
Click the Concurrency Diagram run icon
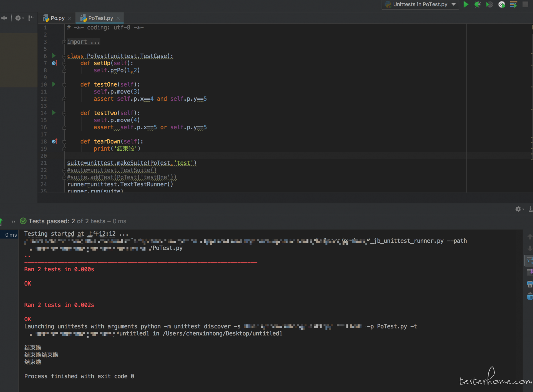pyautogui.click(x=514, y=4)
